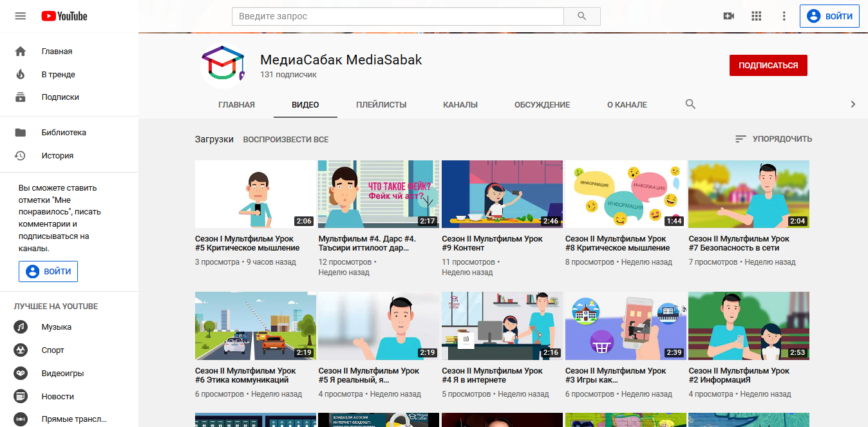Click title Урок #9 Контент
Screen dimensions: 868x427
pyautogui.click(x=492, y=243)
